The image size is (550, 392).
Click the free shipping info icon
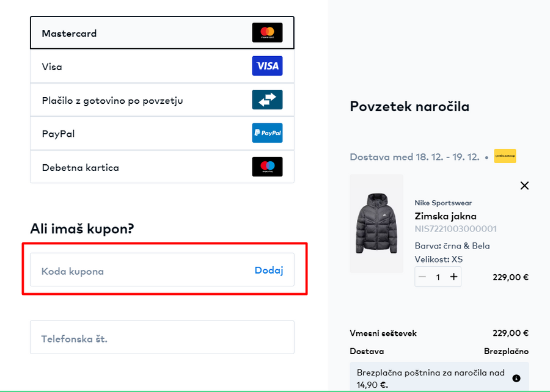coord(516,379)
